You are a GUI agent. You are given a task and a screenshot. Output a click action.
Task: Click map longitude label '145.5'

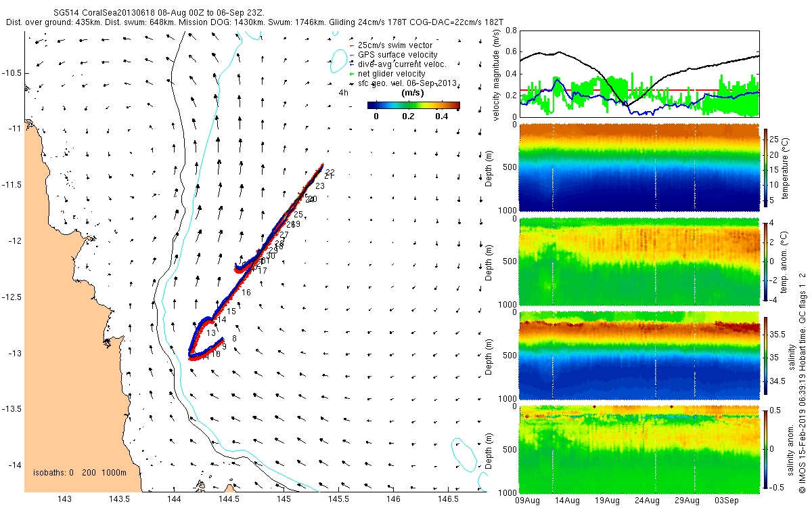click(338, 500)
